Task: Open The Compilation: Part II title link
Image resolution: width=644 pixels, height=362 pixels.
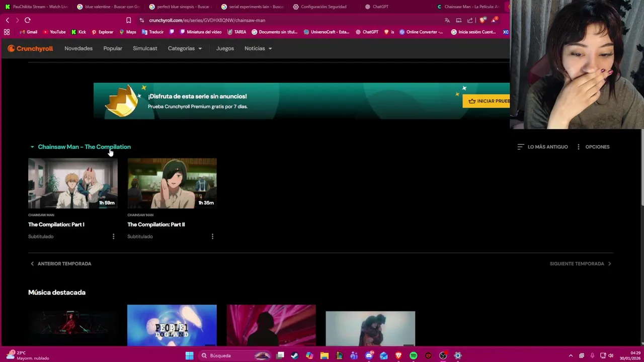Action: coord(156,224)
